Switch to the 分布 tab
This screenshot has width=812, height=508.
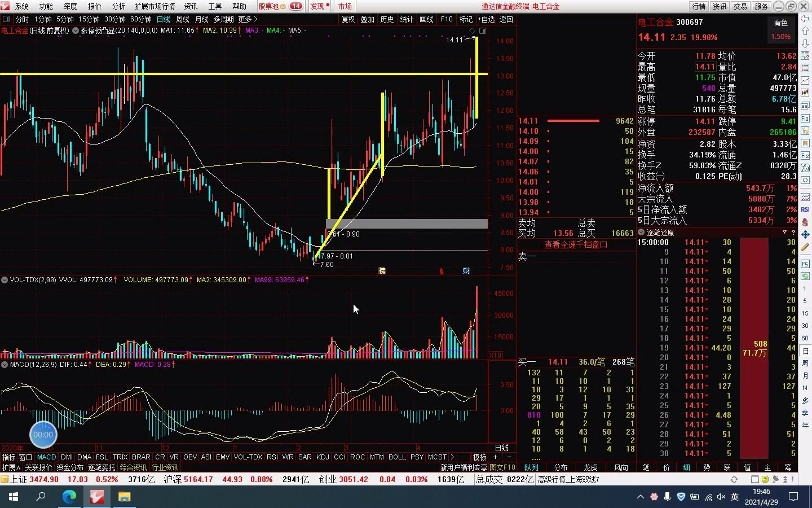click(561, 467)
